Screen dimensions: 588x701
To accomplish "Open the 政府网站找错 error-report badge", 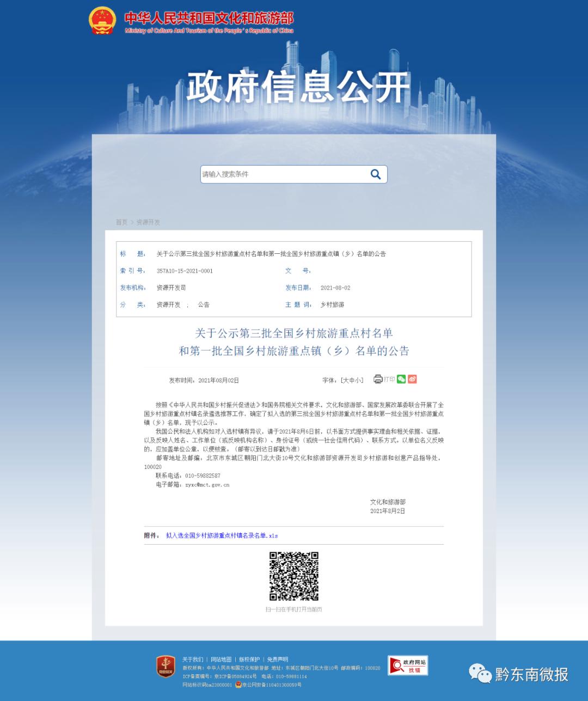I will 407,665.
